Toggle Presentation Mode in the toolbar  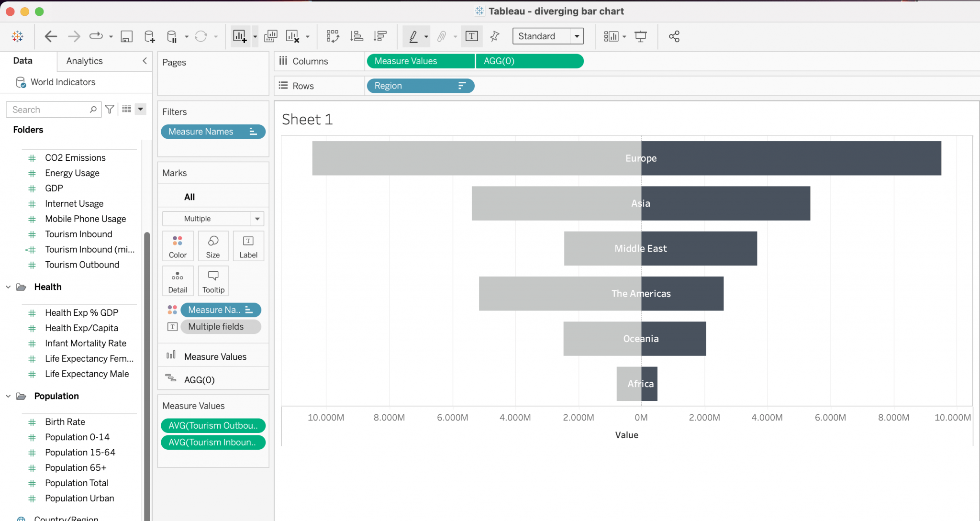tap(641, 36)
